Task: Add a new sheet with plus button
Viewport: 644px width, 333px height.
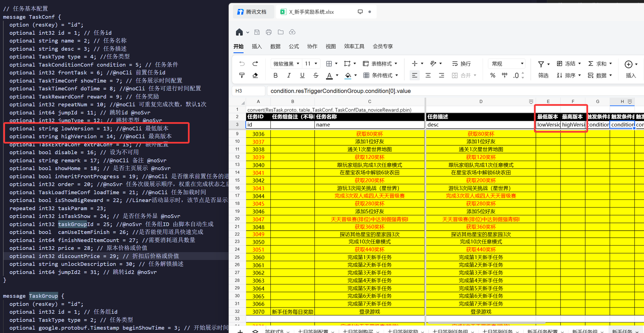Action: click(x=240, y=331)
